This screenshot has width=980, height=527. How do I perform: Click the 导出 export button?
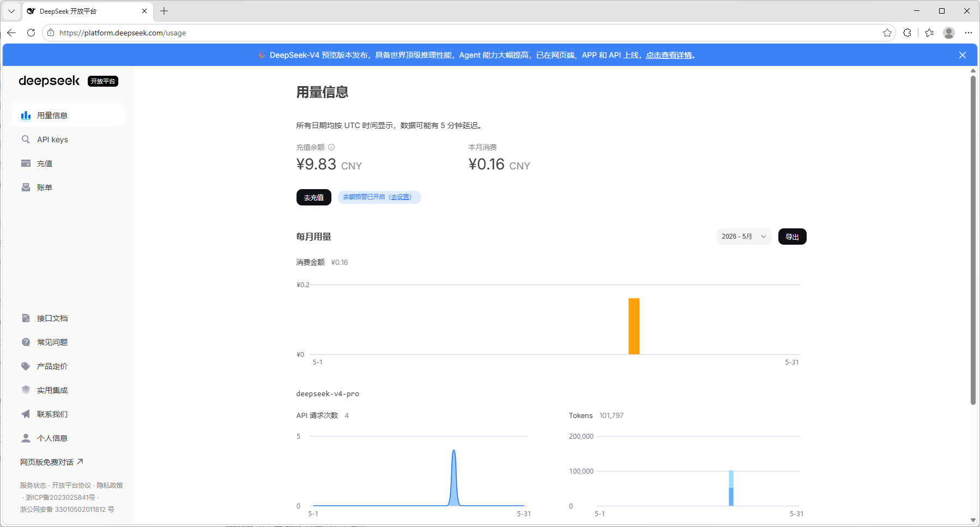pos(792,237)
